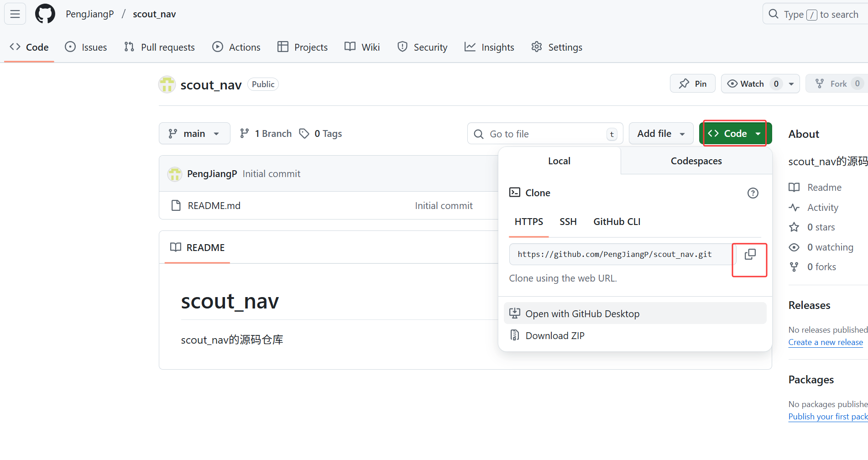The image size is (868, 460).
Task: Switch to the Code repository tab
Action: click(x=29, y=47)
